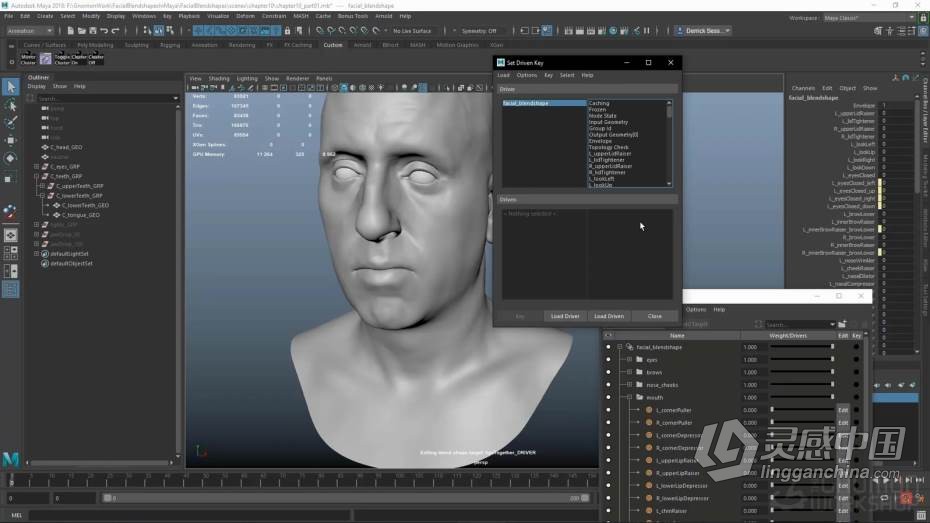Viewport: 930px width, 523px height.
Task: Toggle visibility dot for brows group
Action: pyautogui.click(x=608, y=372)
